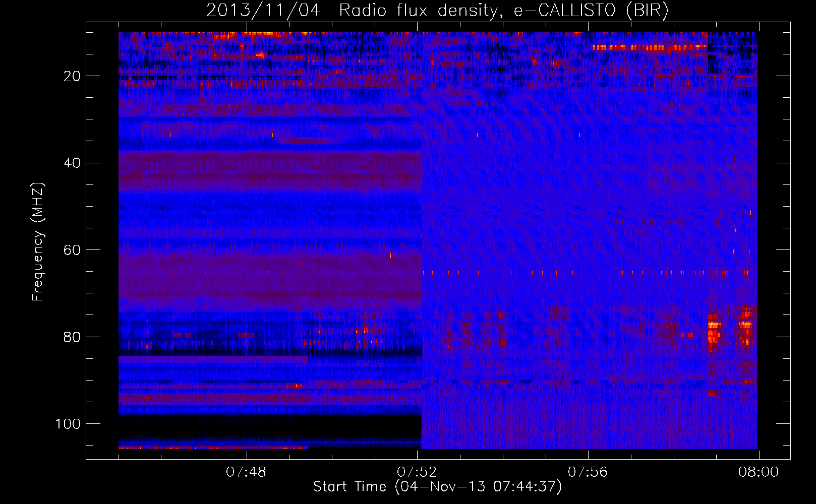Click the 07:56 time tick label

coord(588,472)
